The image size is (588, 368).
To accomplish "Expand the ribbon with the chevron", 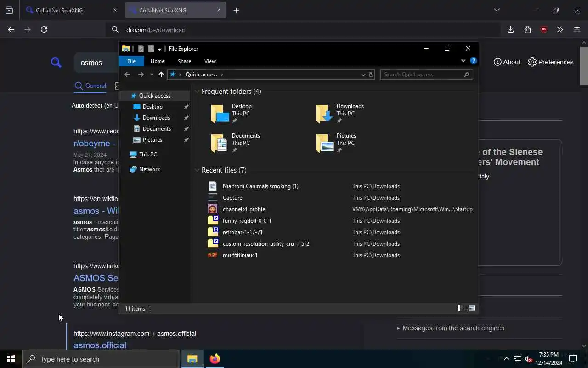I will click(x=463, y=61).
